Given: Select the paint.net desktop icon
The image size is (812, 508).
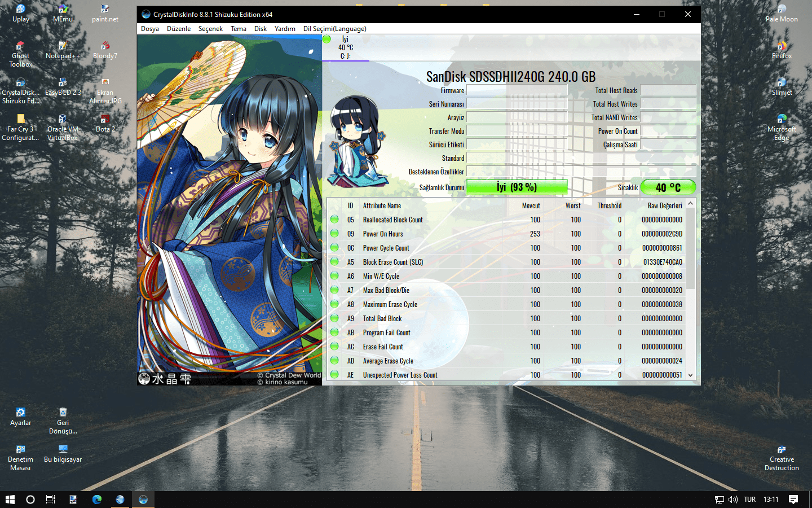Looking at the screenshot, I should 105,14.
